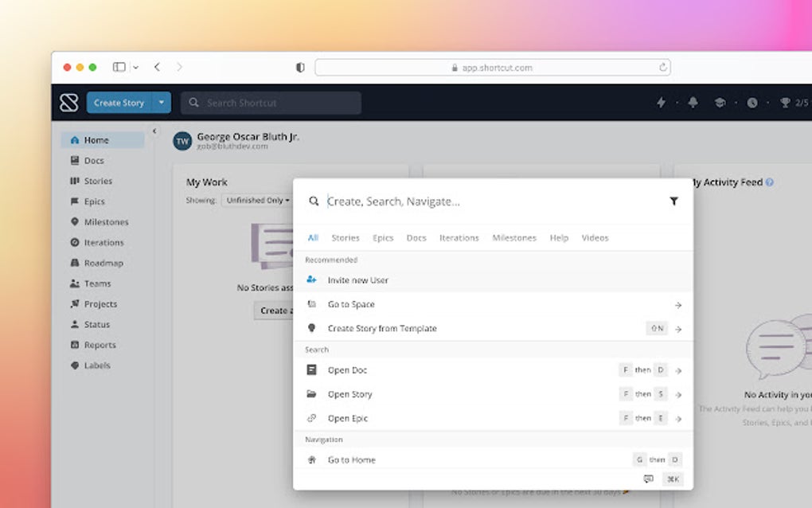
Task: Toggle the browser sidebar visibility
Action: (x=120, y=67)
